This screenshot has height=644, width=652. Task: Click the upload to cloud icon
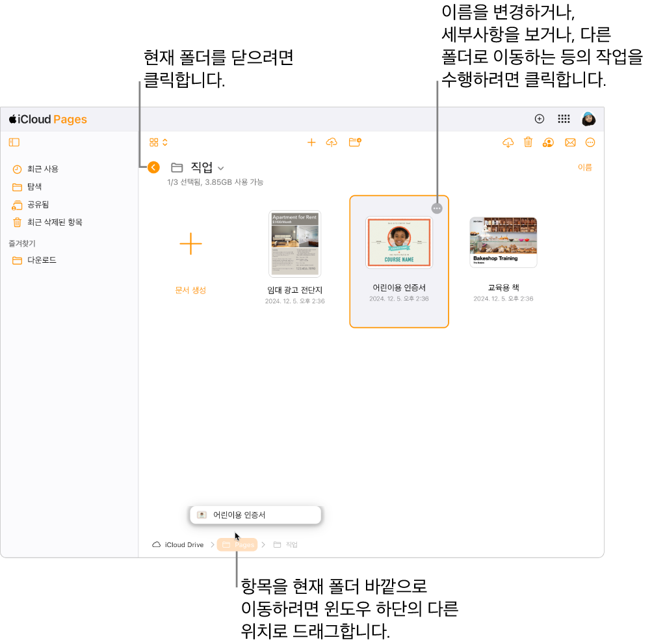click(x=332, y=142)
